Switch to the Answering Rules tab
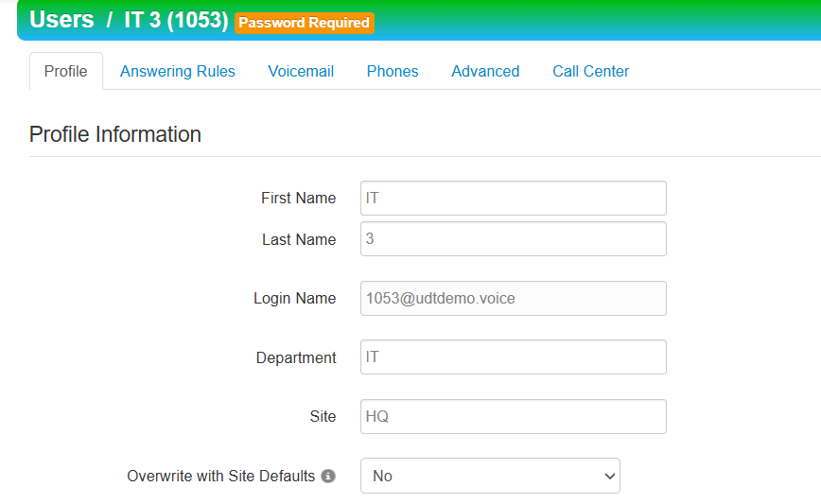The width and height of the screenshot is (821, 504). tap(178, 71)
